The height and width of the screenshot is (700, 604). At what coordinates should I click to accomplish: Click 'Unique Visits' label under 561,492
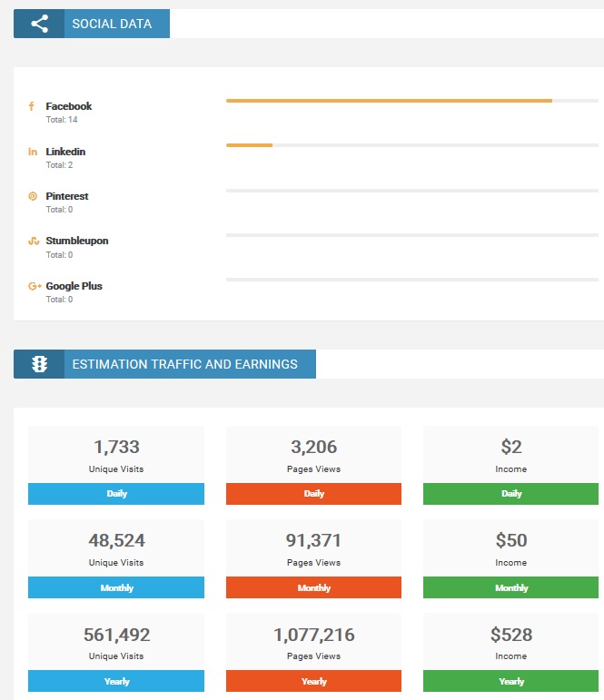click(x=116, y=656)
